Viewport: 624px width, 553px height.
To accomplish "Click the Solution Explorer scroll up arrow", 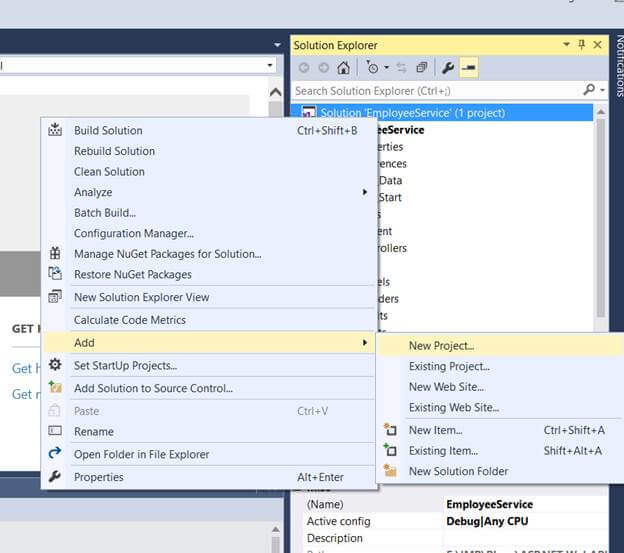I will (601, 112).
